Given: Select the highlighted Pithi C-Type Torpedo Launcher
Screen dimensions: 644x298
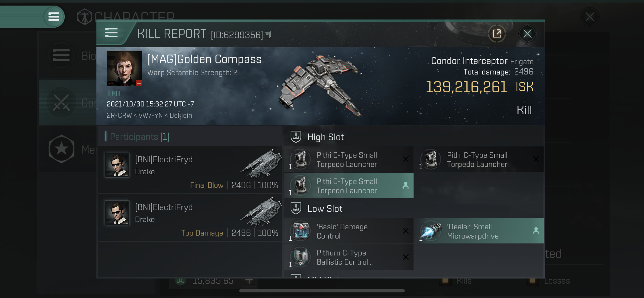Looking at the screenshot, I should [x=349, y=186].
